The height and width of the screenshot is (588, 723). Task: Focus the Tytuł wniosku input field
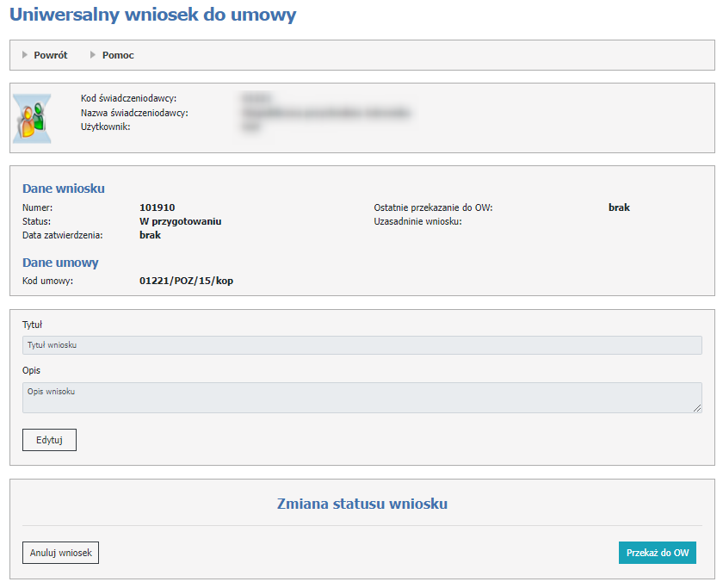point(361,345)
